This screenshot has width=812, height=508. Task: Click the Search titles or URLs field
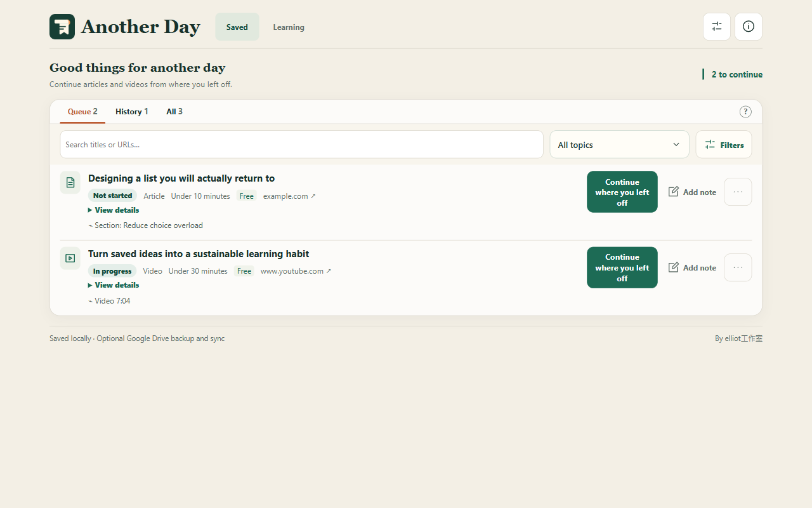coord(302,145)
